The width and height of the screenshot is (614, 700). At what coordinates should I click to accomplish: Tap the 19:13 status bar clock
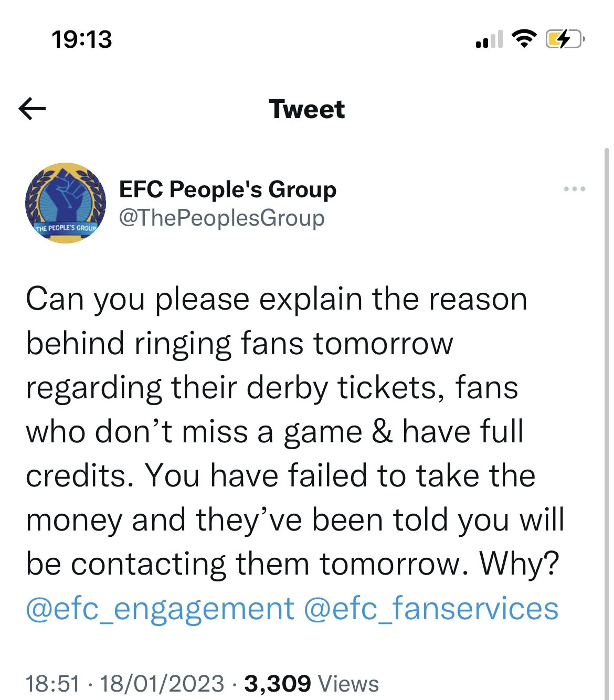[x=82, y=40]
